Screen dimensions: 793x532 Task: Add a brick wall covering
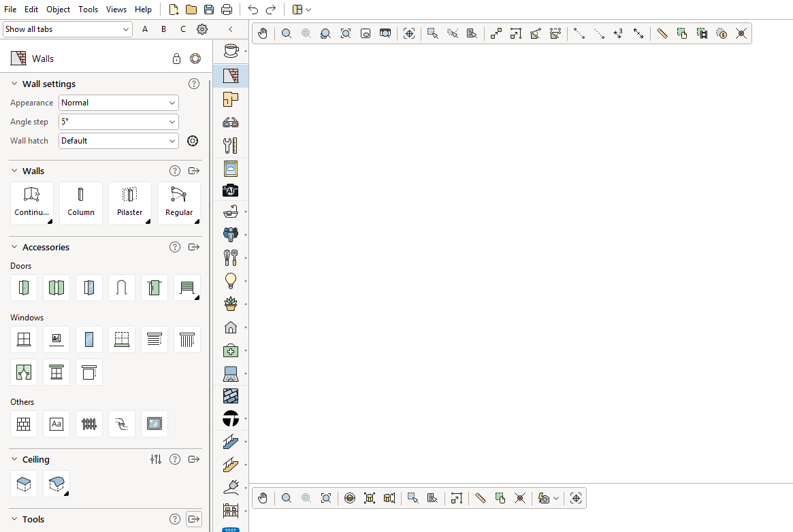pos(24,423)
